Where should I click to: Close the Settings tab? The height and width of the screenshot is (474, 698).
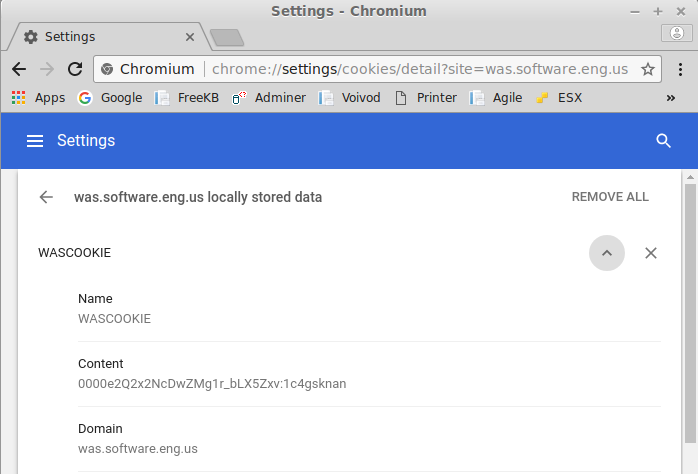click(x=190, y=37)
